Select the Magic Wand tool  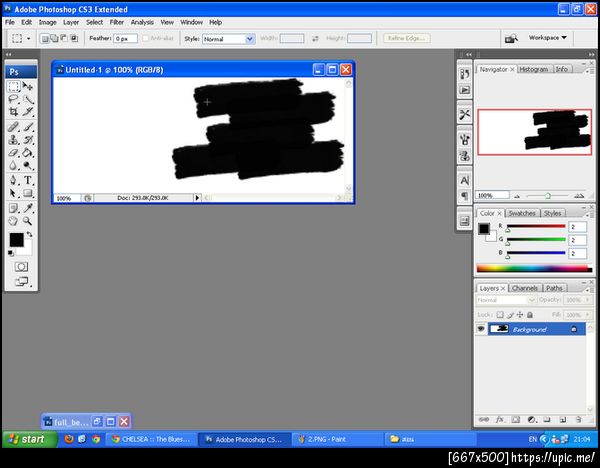coord(28,99)
